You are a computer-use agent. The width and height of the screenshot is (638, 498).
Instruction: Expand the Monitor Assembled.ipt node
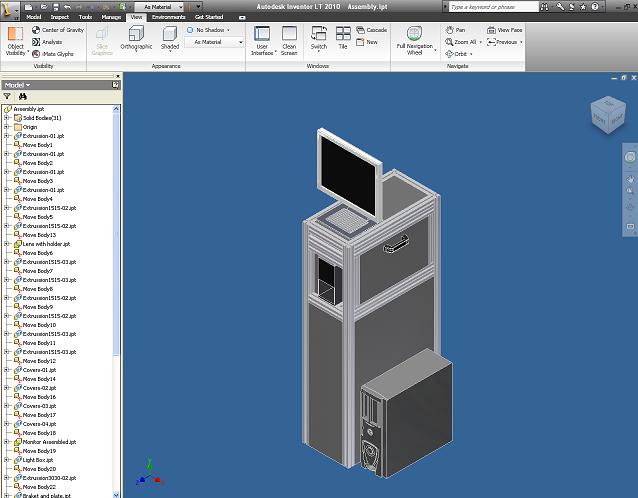click(7, 442)
